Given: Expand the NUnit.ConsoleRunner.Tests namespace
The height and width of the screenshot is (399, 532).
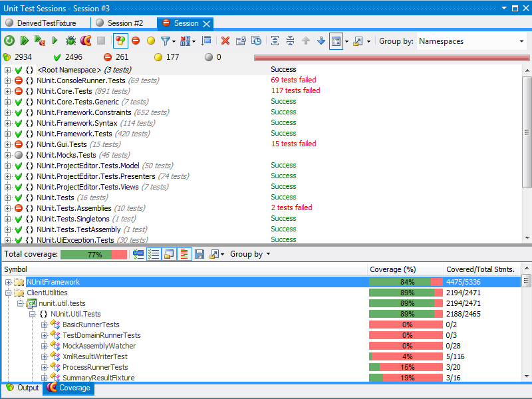Looking at the screenshot, I should click(7, 80).
